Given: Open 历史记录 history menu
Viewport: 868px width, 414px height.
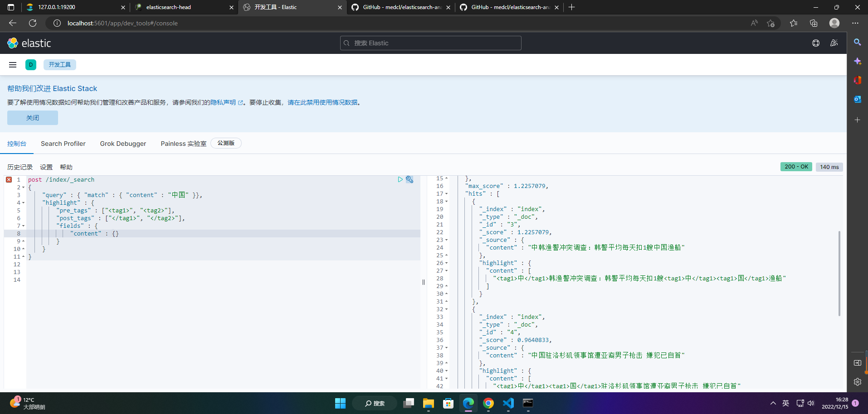Looking at the screenshot, I should pyautogui.click(x=20, y=167).
